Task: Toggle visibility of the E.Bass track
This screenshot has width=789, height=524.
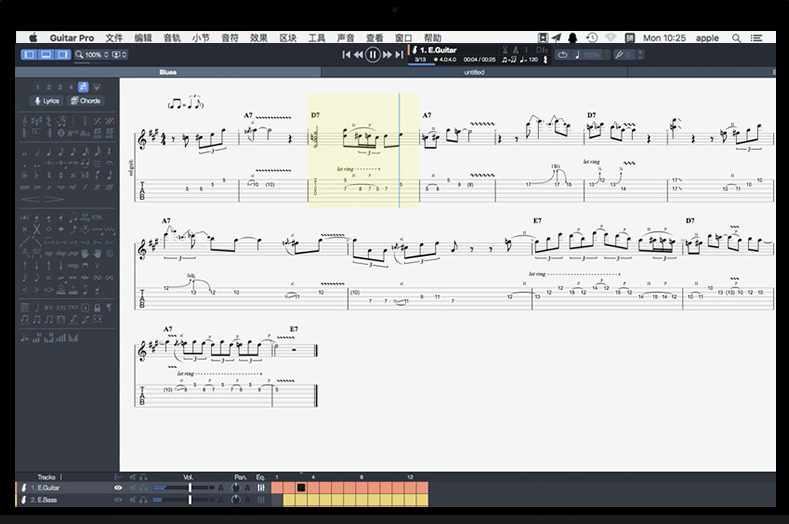Action: [118, 500]
